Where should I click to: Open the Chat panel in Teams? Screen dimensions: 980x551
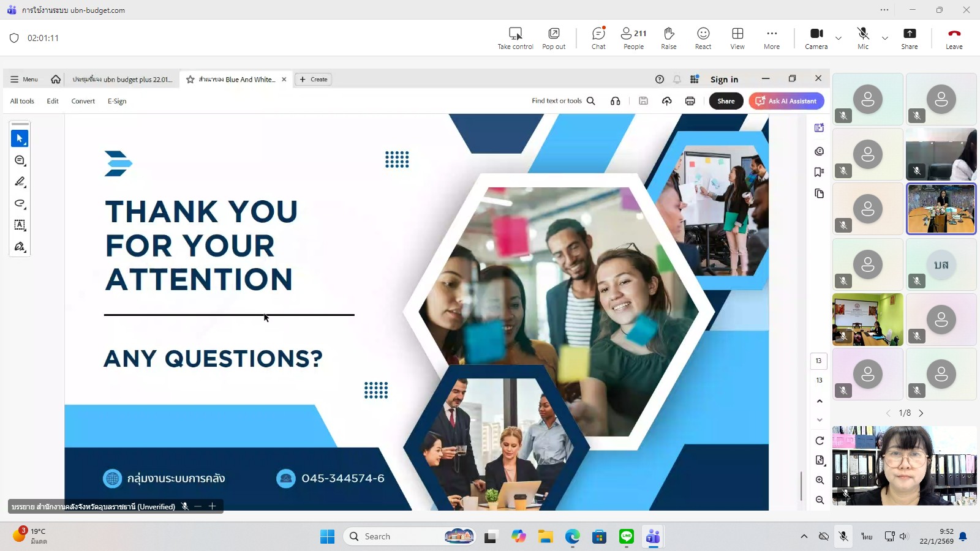click(598, 38)
